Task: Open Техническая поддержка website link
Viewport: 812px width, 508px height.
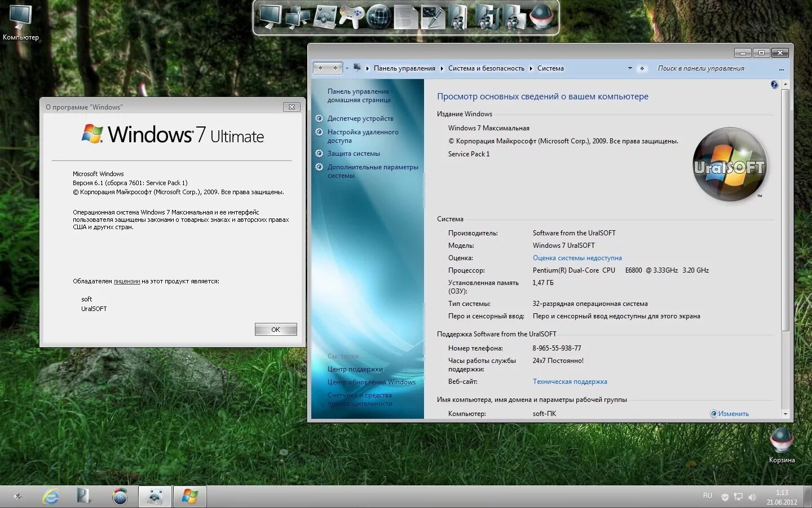Action: point(570,382)
